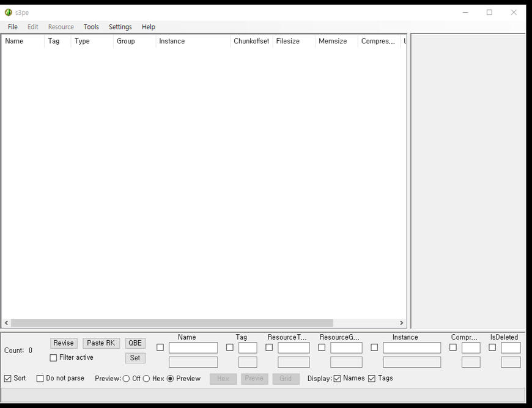Click the Revise button
532x408 pixels.
pyautogui.click(x=64, y=343)
